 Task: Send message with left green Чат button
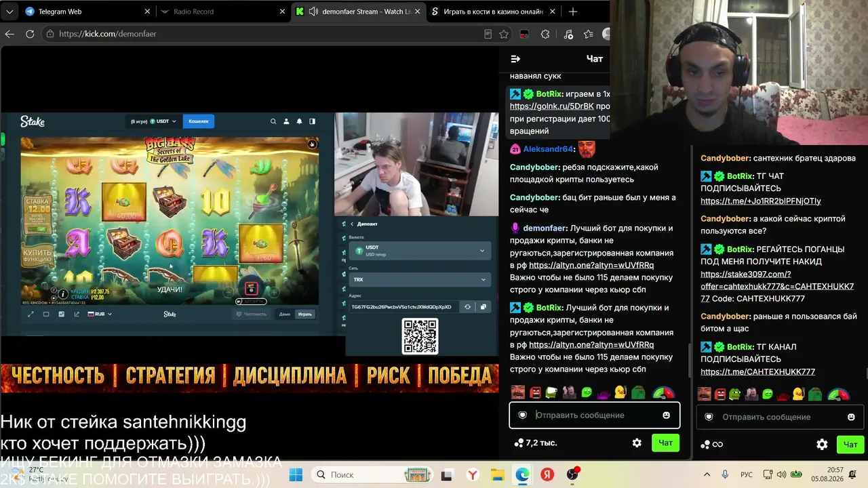point(665,443)
